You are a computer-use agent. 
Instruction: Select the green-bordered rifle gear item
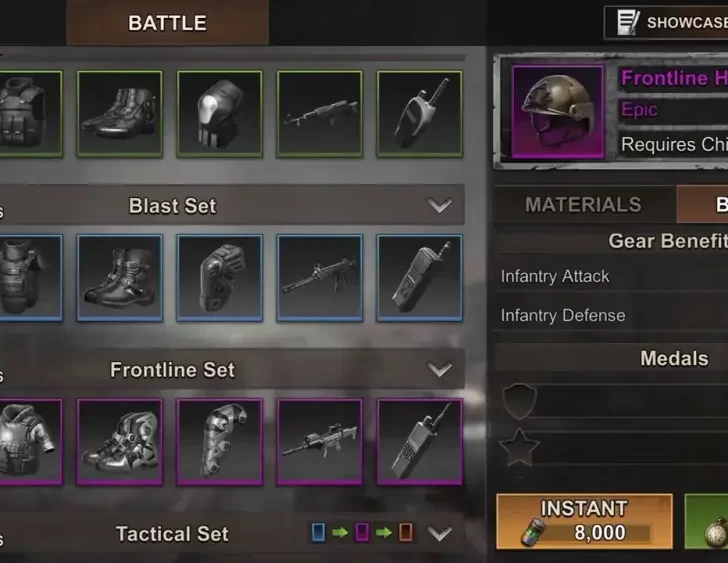319,114
